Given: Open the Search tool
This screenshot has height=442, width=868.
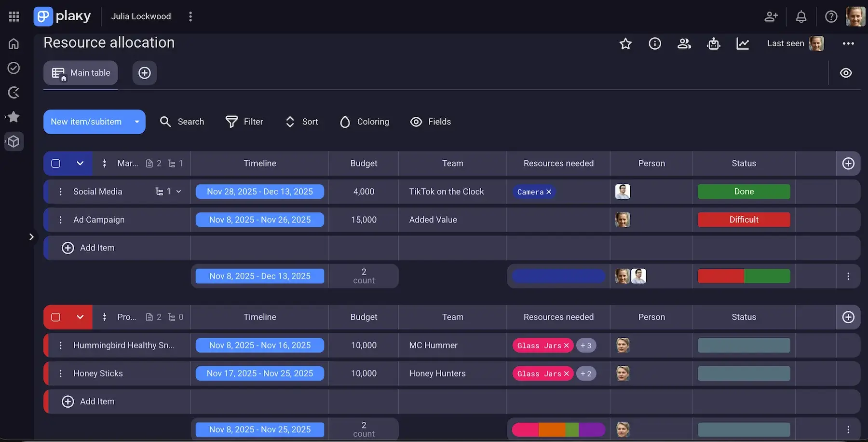Looking at the screenshot, I should pos(182,122).
